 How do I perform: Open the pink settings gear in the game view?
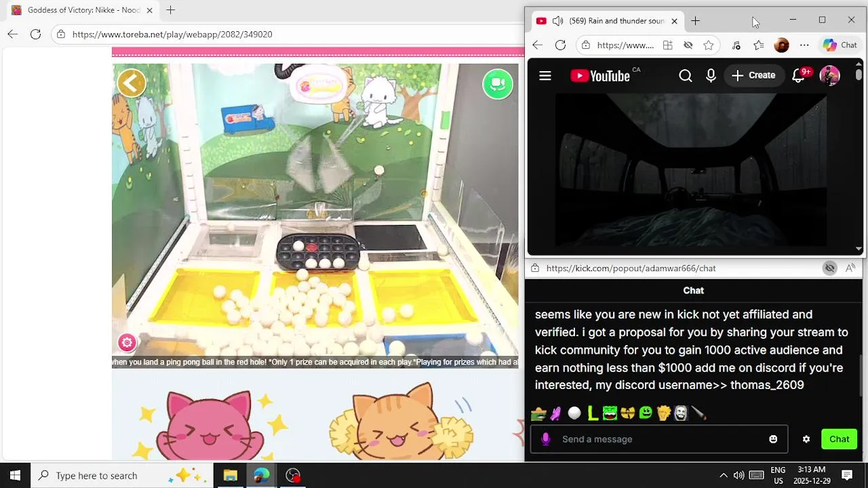pyautogui.click(x=127, y=342)
